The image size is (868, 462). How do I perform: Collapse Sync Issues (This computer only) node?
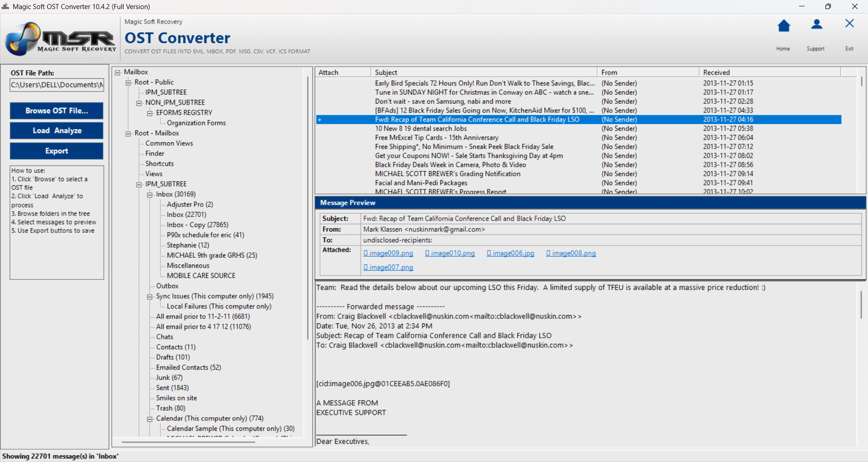(x=150, y=297)
